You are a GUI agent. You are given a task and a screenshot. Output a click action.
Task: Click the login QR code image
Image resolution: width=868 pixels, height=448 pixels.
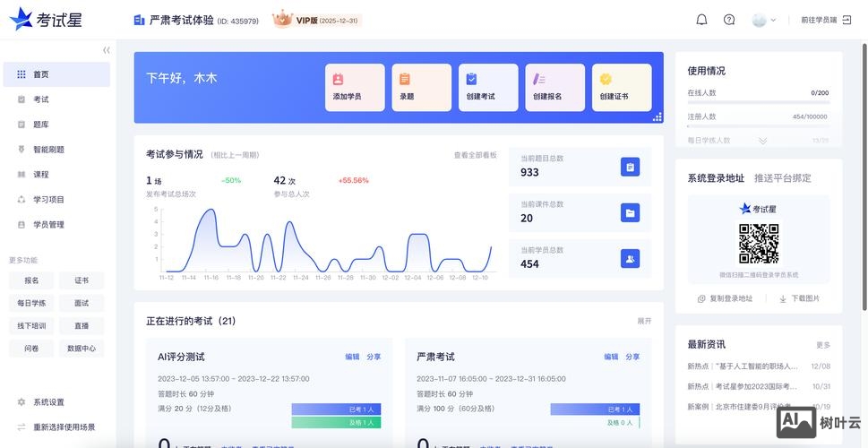[x=759, y=244]
